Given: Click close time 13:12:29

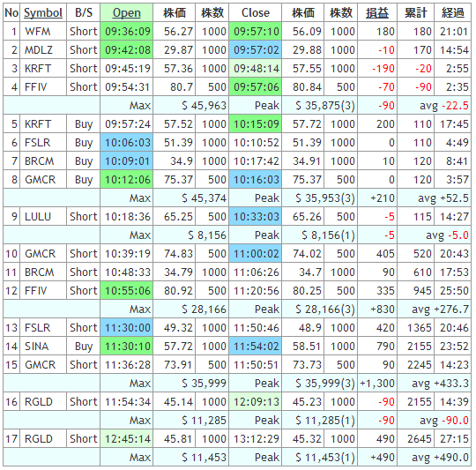Looking at the screenshot, I should coord(256,439).
